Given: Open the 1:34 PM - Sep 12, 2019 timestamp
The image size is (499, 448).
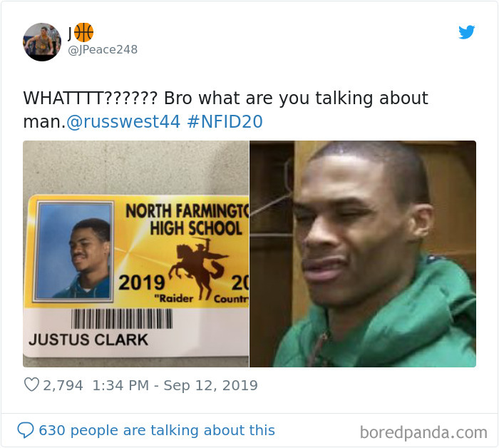Looking at the screenshot, I should [x=175, y=385].
